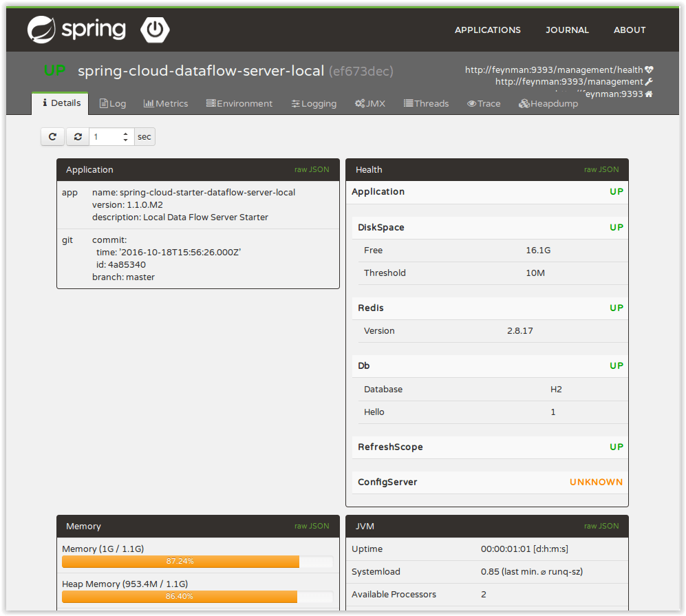Click the power button icon beside the logo
The width and height of the screenshot is (686, 616).
pyautogui.click(x=155, y=30)
